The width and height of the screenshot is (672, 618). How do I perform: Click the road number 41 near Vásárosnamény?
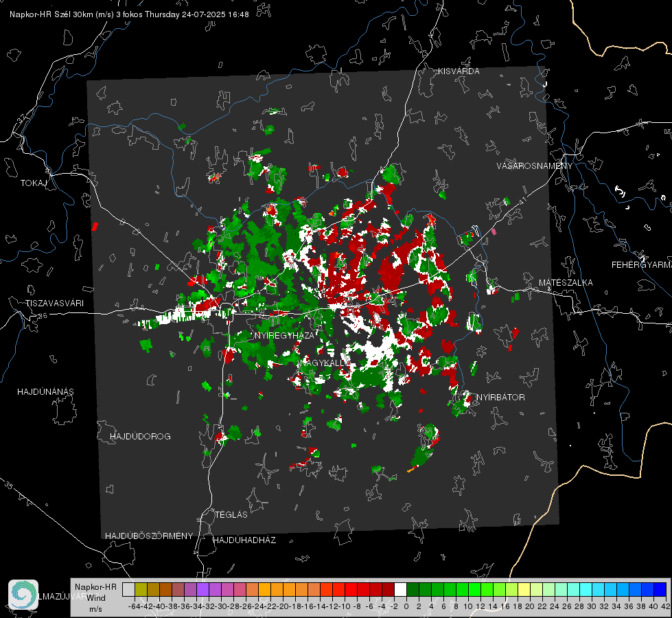[522, 199]
